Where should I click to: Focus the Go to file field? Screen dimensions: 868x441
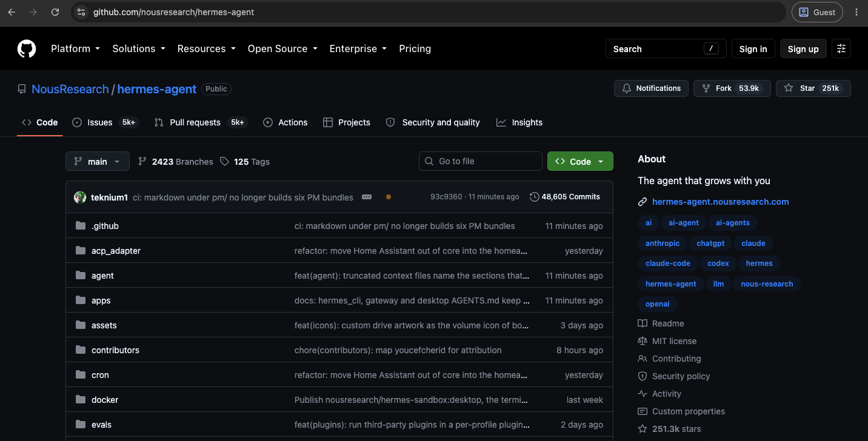pyautogui.click(x=481, y=161)
